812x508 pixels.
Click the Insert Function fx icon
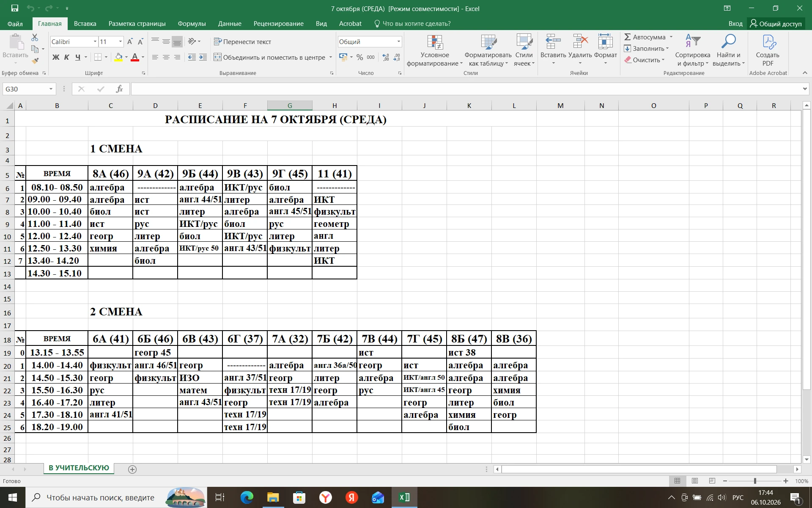(119, 89)
